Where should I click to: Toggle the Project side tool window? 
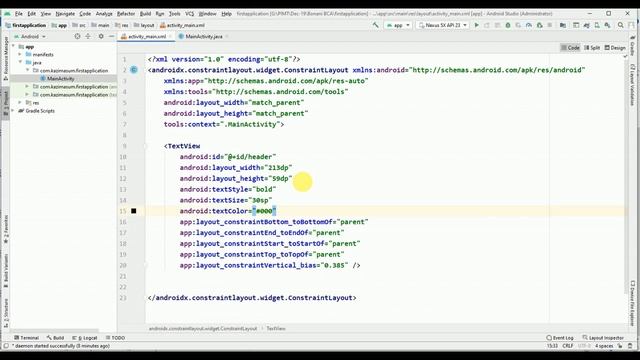coord(6,103)
